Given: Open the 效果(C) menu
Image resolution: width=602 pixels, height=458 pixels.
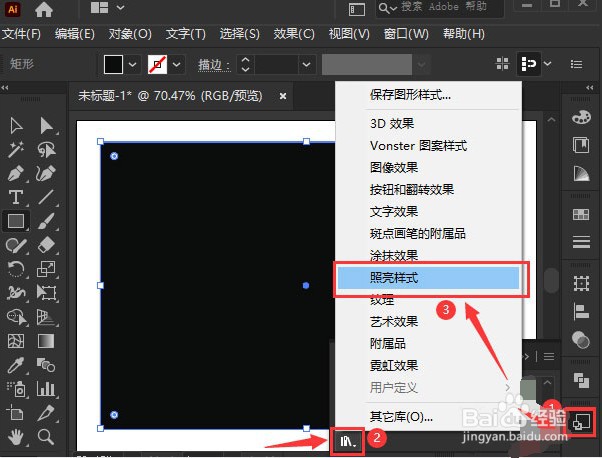Looking at the screenshot, I should coord(294,34).
